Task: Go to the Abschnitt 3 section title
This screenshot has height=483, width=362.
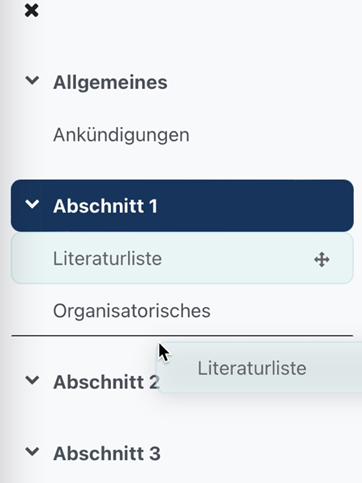Action: 107,453
